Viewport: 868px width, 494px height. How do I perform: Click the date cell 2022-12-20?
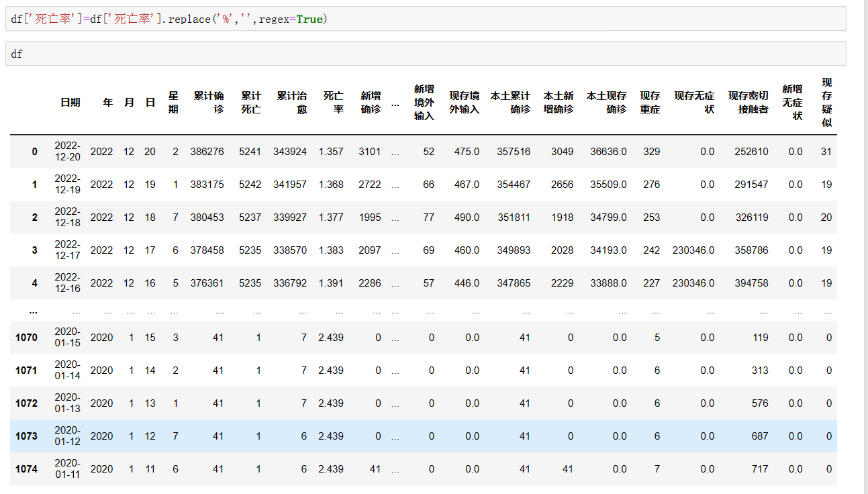click(x=68, y=152)
